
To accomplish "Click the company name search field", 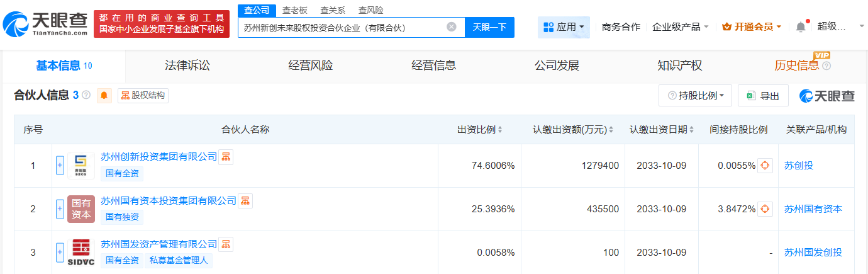I will point(343,27).
